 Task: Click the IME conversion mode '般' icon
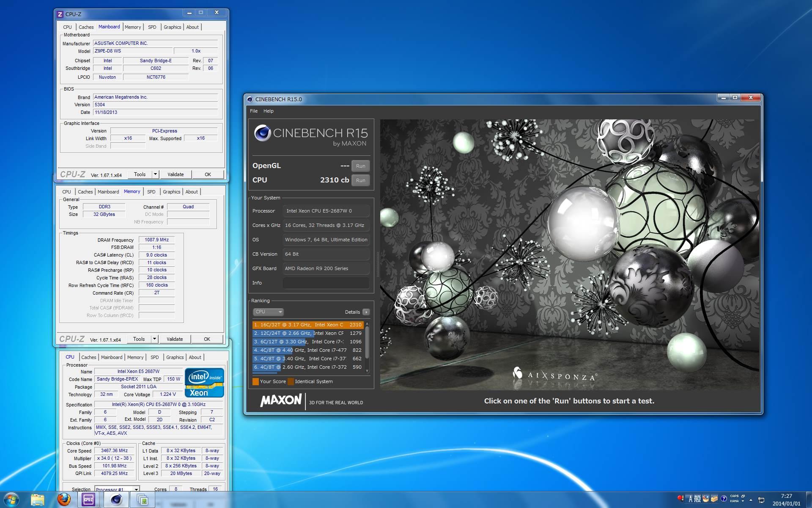[697, 499]
